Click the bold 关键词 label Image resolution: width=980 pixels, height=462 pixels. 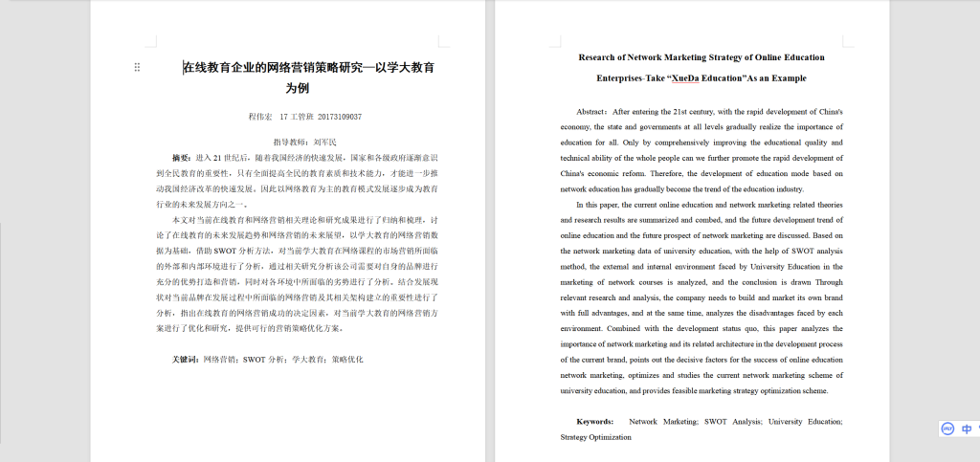[x=186, y=360]
